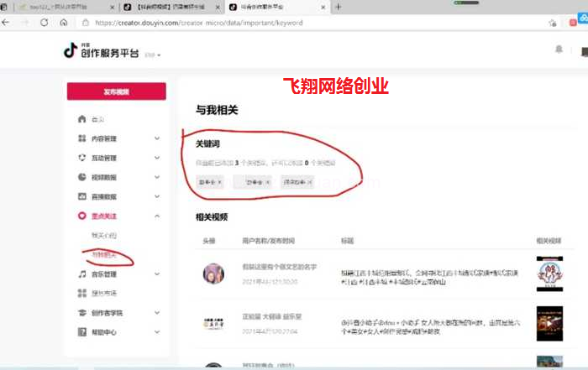Click the 内容管理 grid icon
Image resolution: width=588 pixels, height=370 pixels.
point(82,138)
